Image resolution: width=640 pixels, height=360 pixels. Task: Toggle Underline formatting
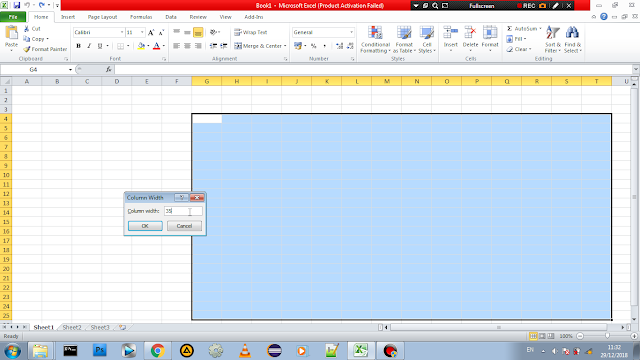click(100, 46)
